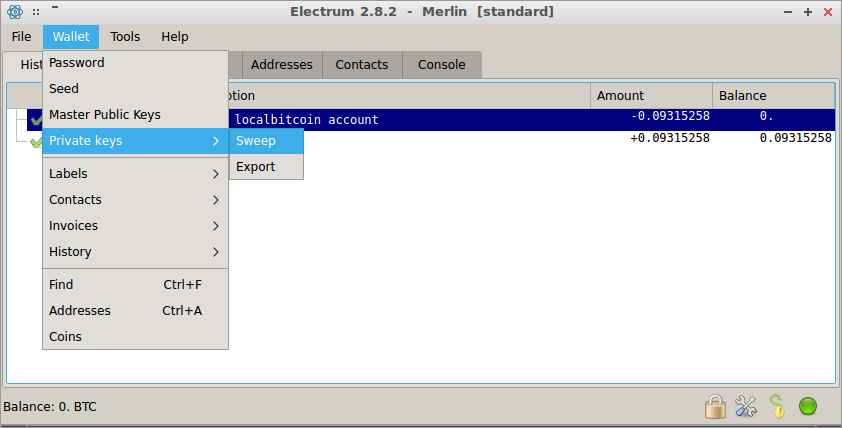The width and height of the screenshot is (842, 428).
Task: Open the File menu
Action: [21, 37]
